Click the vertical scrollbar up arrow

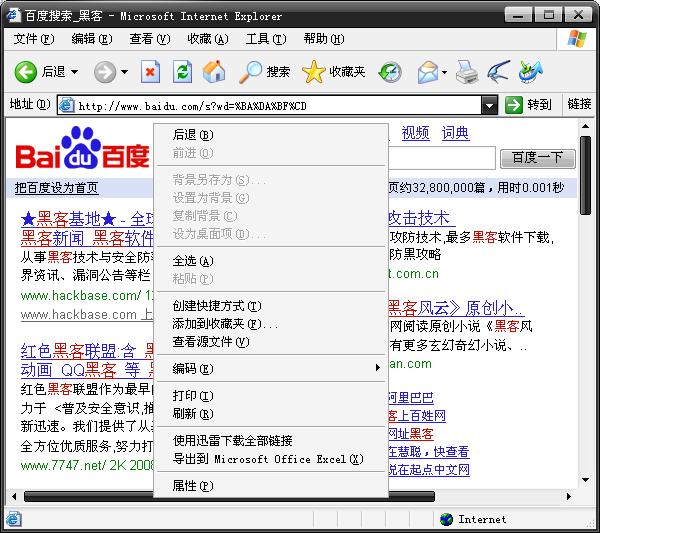(585, 127)
